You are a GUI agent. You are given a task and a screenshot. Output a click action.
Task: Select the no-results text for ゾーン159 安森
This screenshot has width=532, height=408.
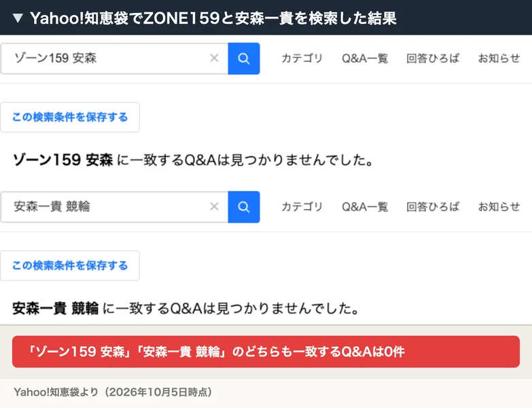point(193,160)
